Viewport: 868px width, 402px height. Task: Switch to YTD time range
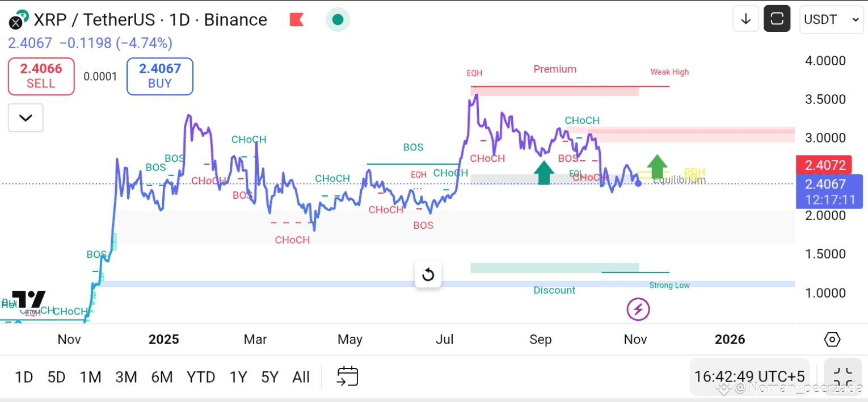click(201, 377)
